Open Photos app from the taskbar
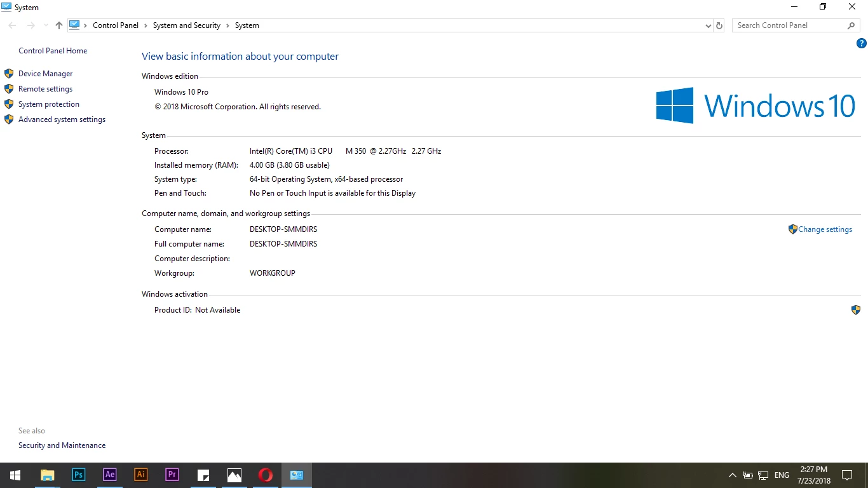868x488 pixels. (x=234, y=475)
